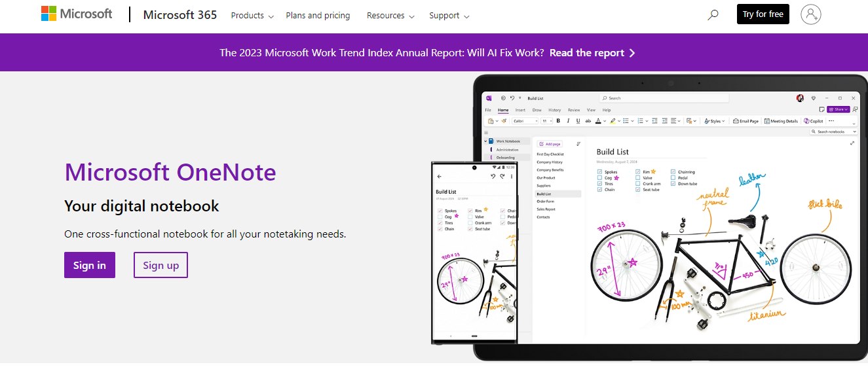The image size is (868, 388).
Task: Expand the Support dropdown in the site header
Action: pyautogui.click(x=449, y=15)
